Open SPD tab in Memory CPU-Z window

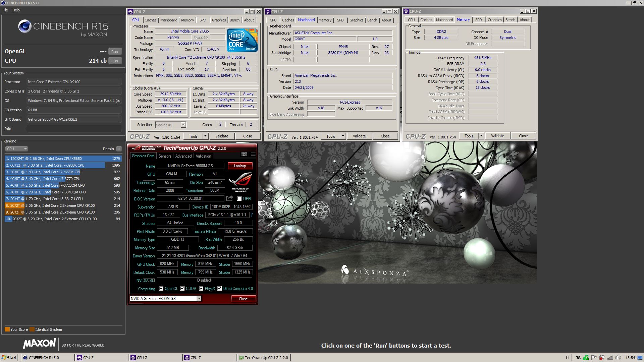tap(479, 20)
